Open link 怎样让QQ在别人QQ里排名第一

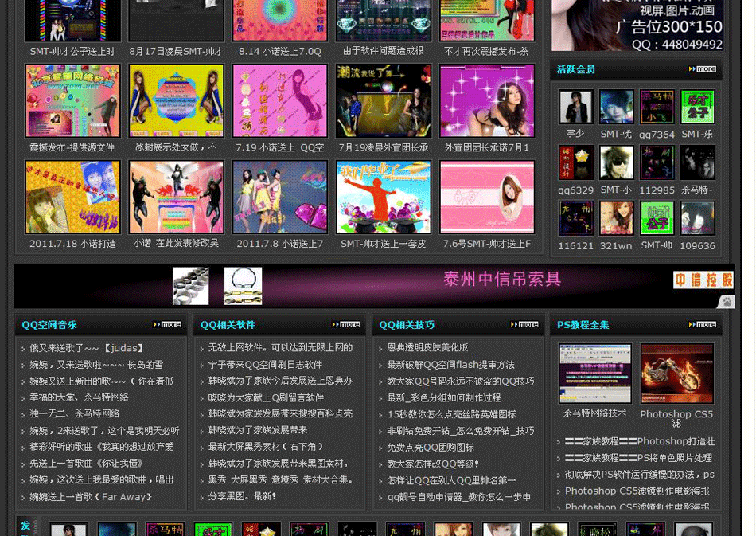click(x=451, y=480)
